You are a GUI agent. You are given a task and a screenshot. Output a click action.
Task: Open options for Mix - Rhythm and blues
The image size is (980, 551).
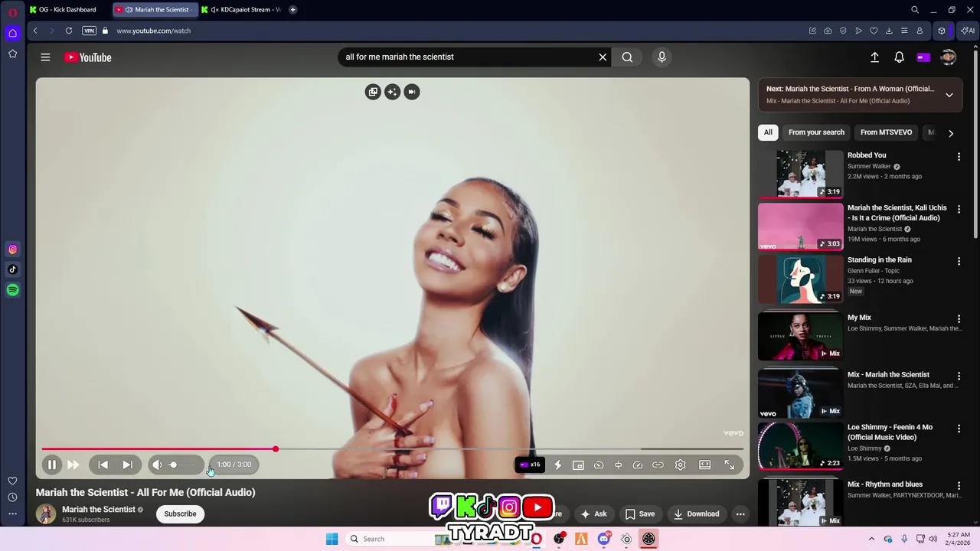tap(959, 486)
